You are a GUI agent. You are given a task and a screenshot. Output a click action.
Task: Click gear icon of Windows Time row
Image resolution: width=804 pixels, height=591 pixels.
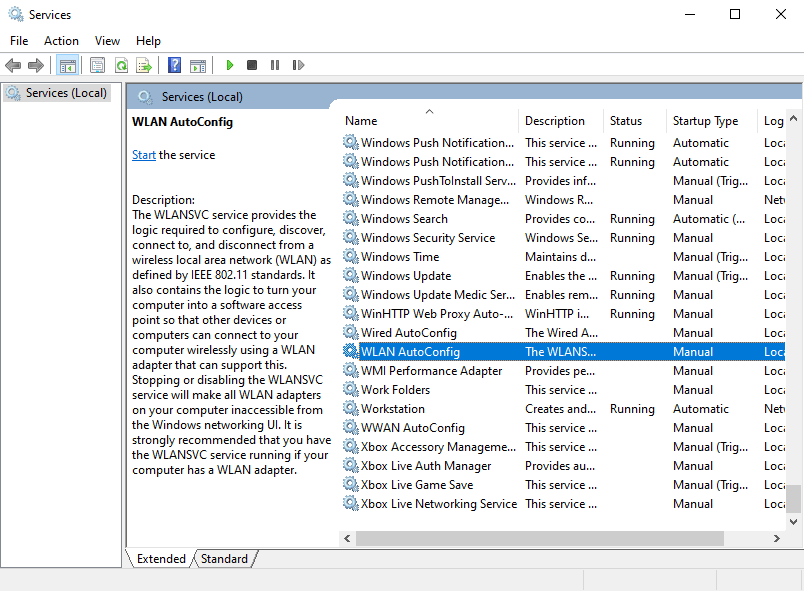[x=351, y=256]
